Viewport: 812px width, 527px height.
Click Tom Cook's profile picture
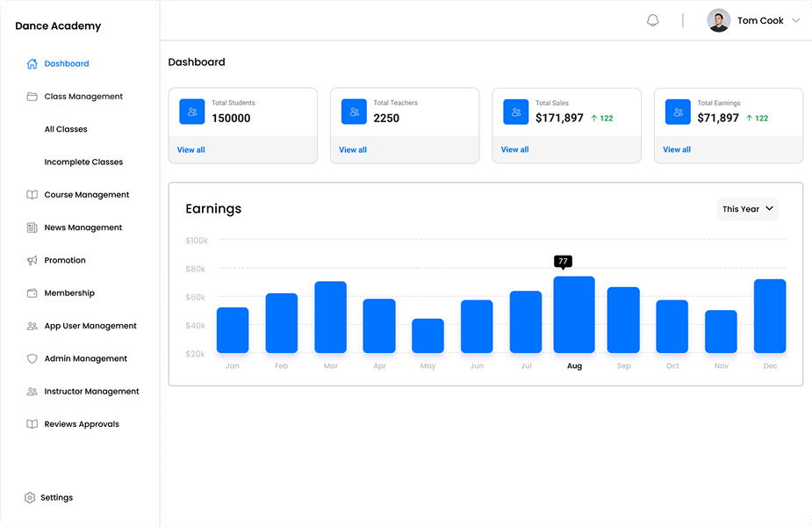(x=718, y=19)
